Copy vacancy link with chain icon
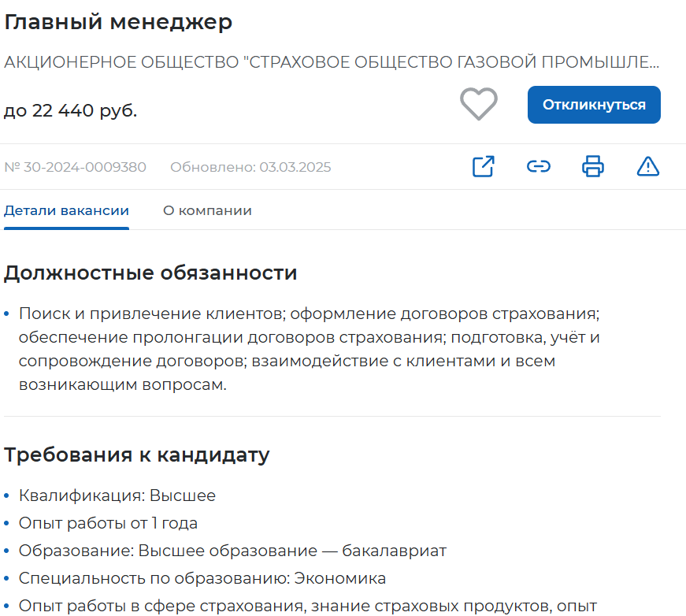Screen dimensions: 686x616 click(538, 167)
